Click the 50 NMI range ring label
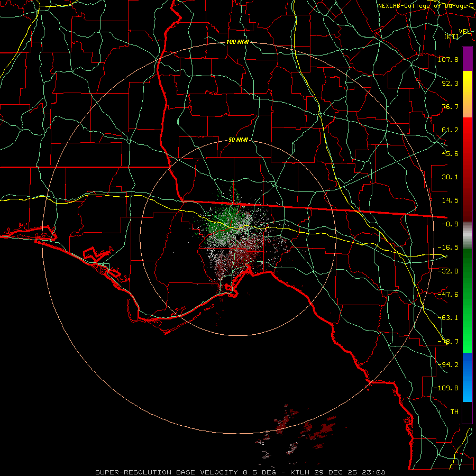Viewport: 476px width, 476px height. 238,140
